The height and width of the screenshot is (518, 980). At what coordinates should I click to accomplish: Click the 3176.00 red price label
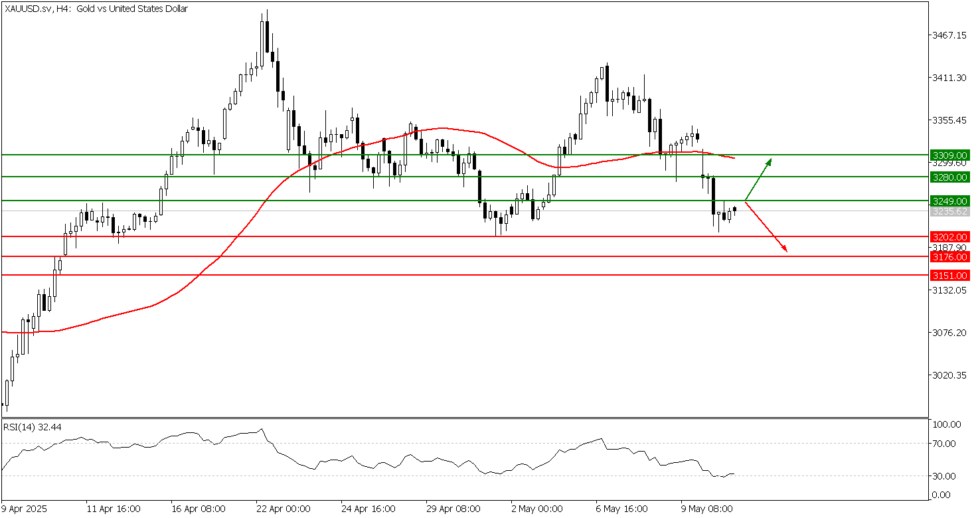[950, 256]
